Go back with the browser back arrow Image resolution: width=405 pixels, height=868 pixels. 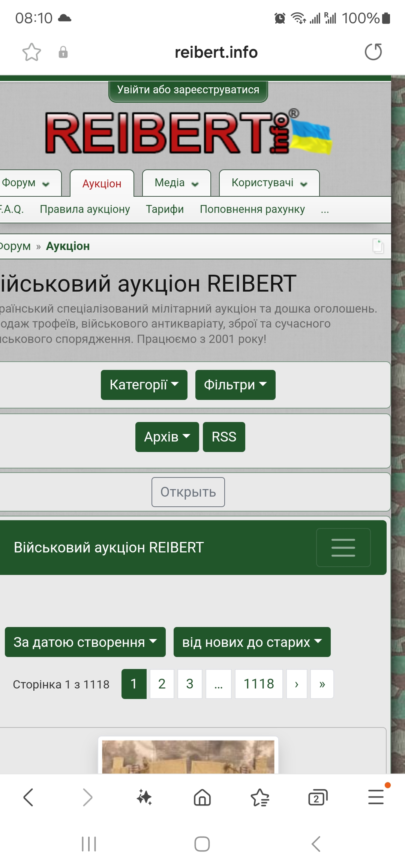pos(28,797)
